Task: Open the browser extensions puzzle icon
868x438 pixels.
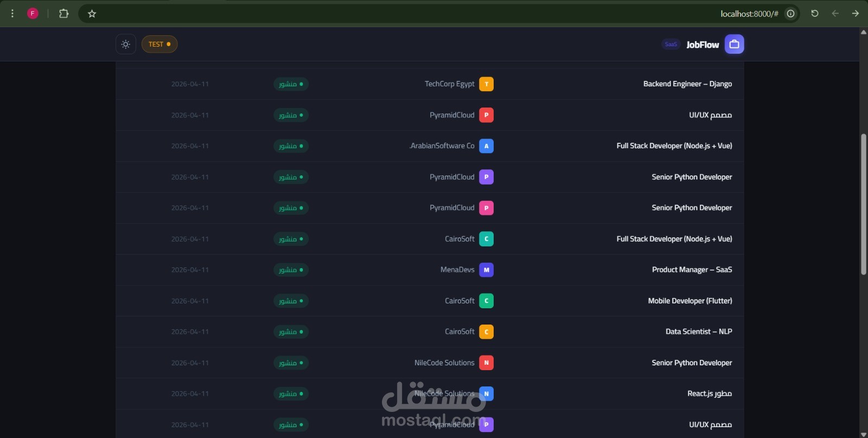Action: coord(64,14)
